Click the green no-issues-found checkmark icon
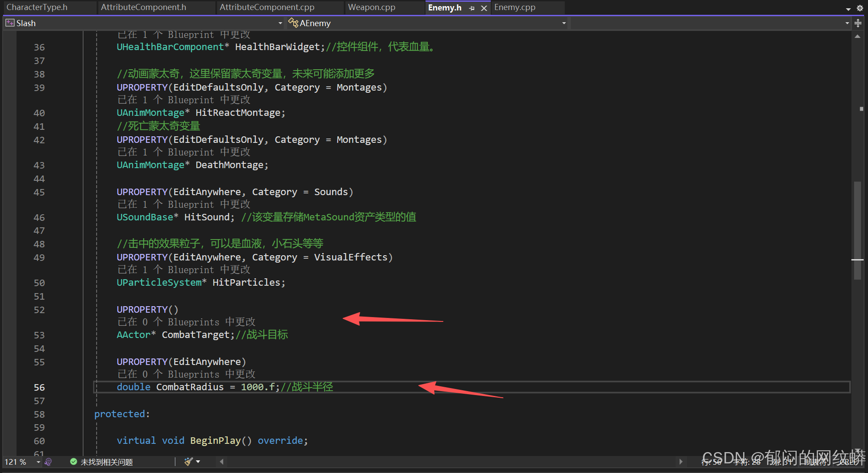Viewport: 868px width, 473px height. coord(74,462)
